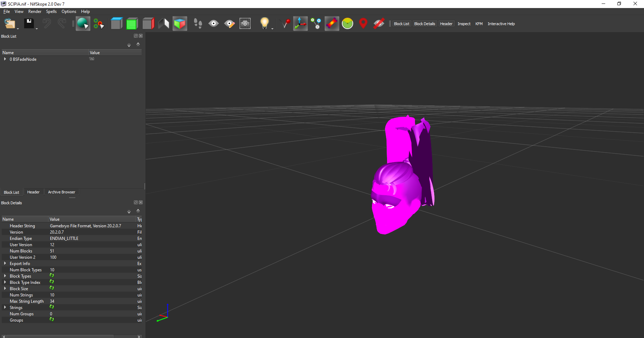
Task: Switch to the Archive Browser tab
Action: [62, 192]
